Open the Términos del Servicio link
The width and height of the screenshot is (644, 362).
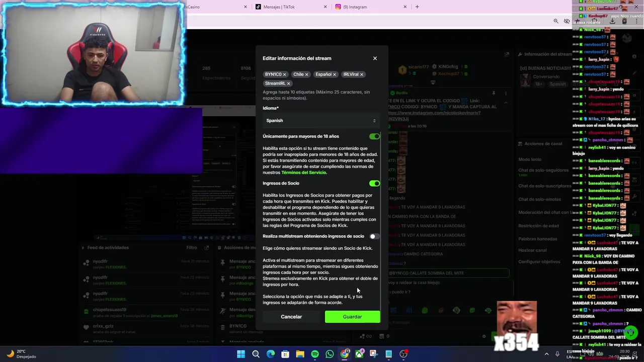click(304, 172)
